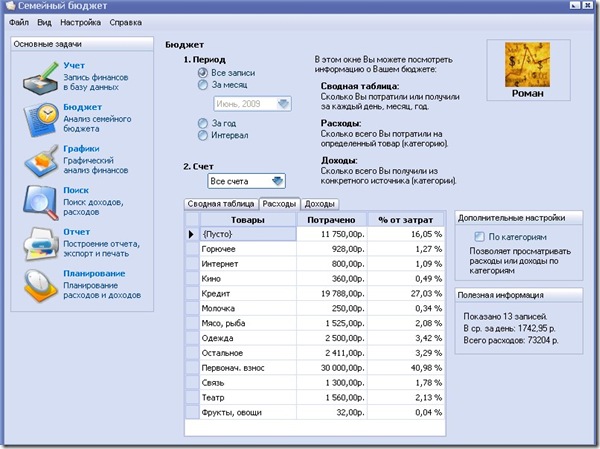Click the Потрачено column header
Screen dimensions: 600x449
[x=331, y=218]
